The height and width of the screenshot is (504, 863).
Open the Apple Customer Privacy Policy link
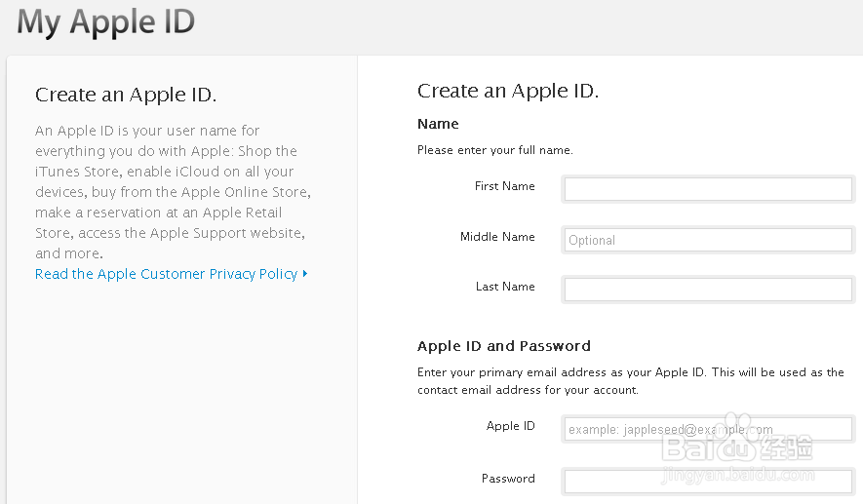pos(166,274)
